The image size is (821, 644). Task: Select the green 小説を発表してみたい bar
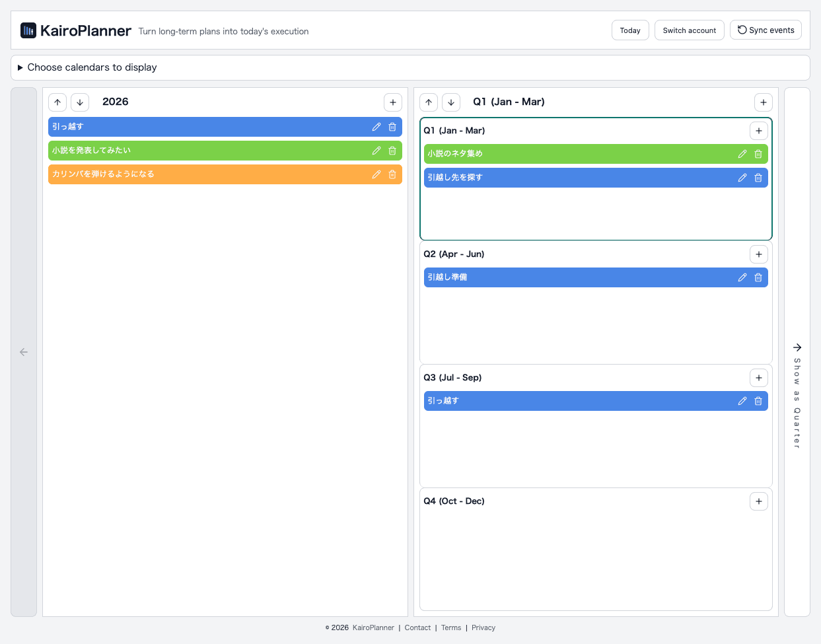click(x=225, y=151)
